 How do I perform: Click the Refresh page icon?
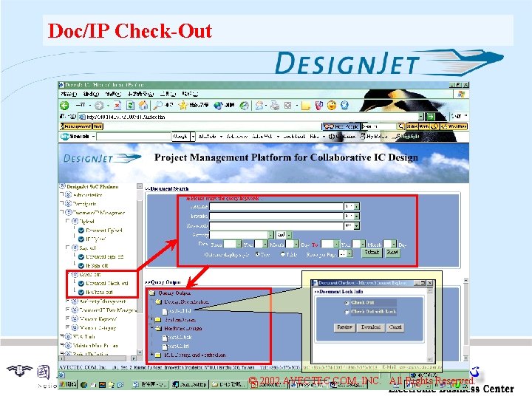[130, 106]
